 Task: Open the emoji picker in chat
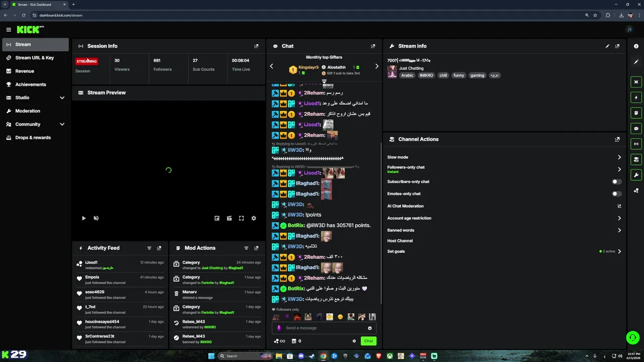[370, 328]
